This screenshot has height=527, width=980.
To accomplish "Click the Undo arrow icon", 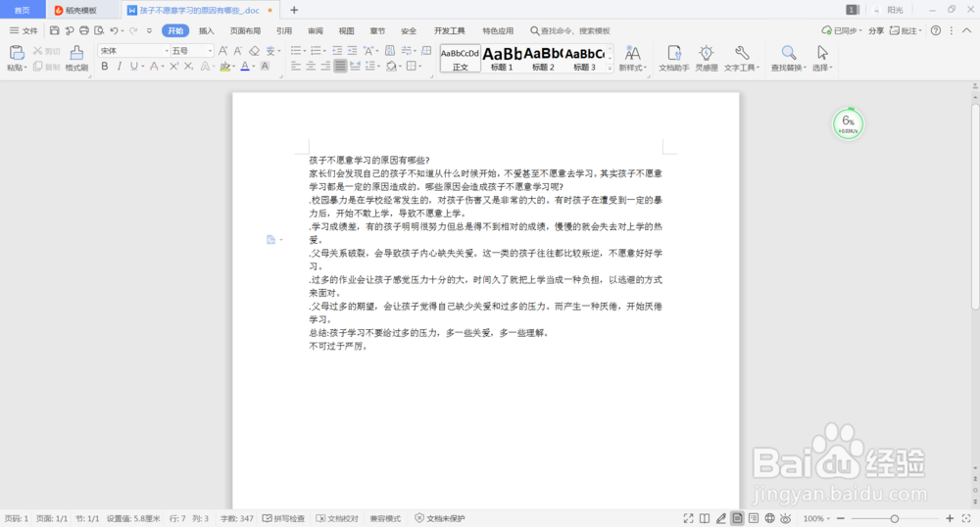I will tap(114, 30).
